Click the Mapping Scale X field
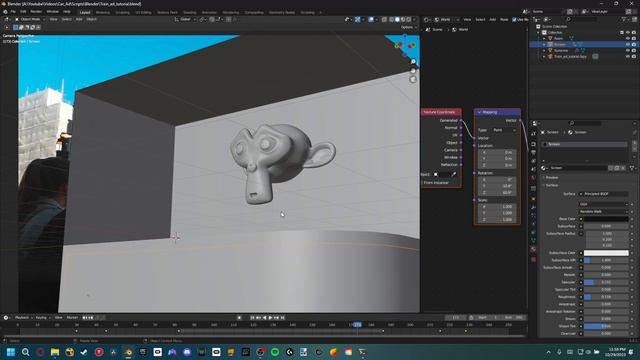The height and width of the screenshot is (360, 640). click(498, 207)
